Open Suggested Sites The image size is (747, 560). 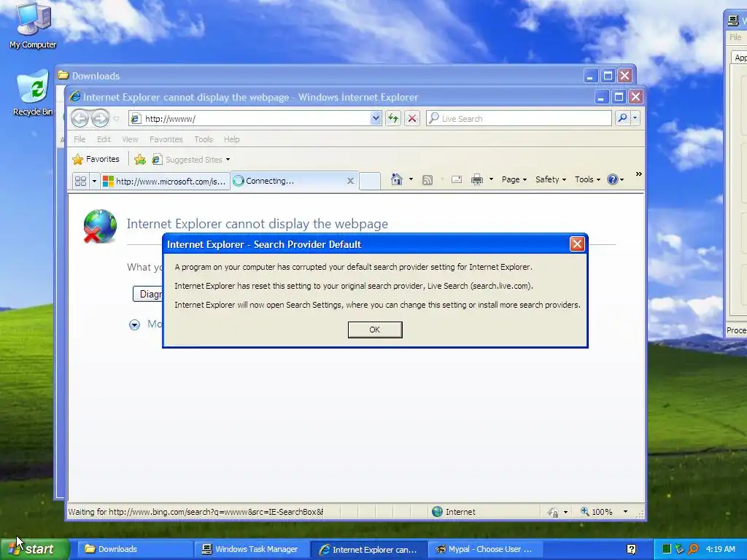click(190, 160)
